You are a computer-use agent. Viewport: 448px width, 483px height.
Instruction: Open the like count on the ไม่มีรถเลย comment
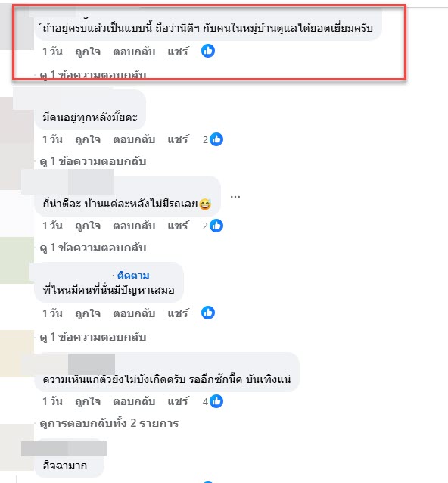213,226
